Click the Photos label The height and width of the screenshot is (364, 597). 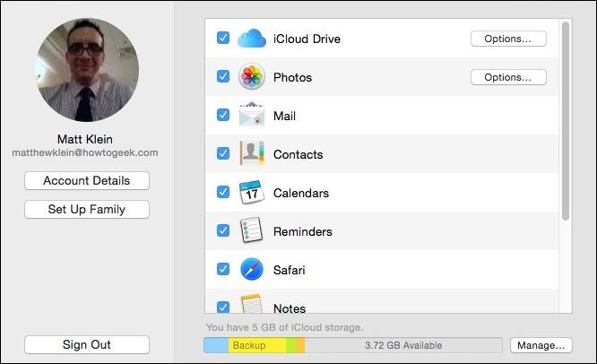click(292, 77)
